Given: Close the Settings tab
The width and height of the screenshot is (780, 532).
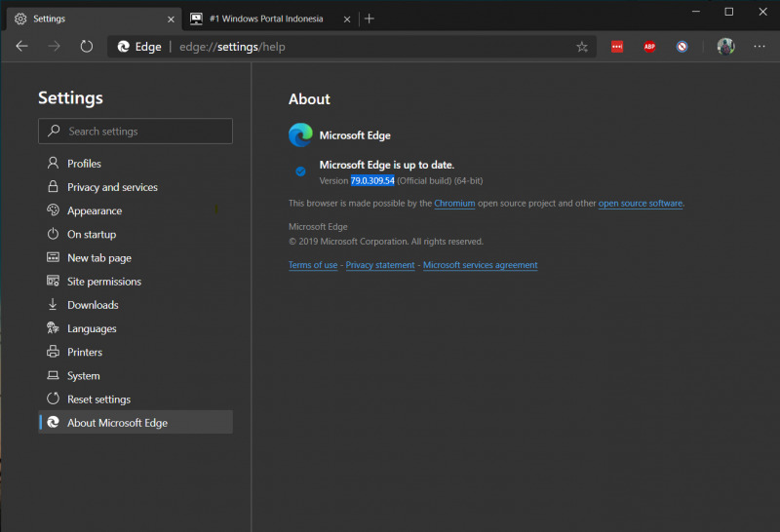Looking at the screenshot, I should (171, 19).
